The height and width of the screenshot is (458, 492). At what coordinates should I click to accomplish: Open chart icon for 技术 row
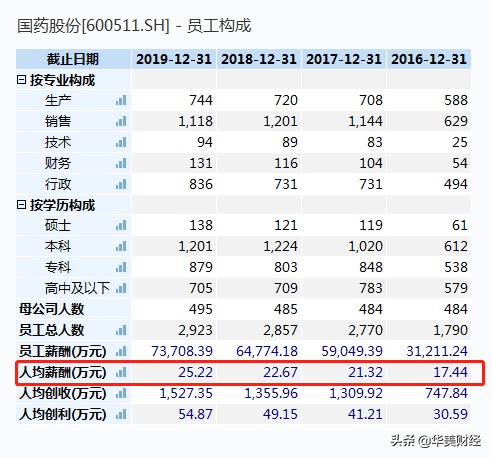[x=121, y=142]
